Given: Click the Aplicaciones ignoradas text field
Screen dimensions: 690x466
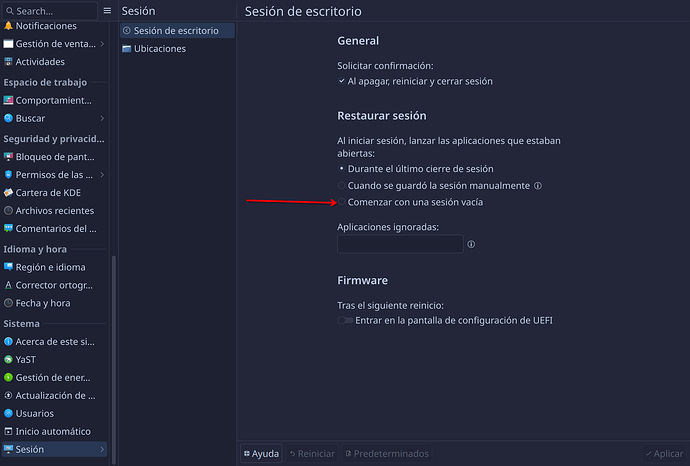Looking at the screenshot, I should (399, 244).
